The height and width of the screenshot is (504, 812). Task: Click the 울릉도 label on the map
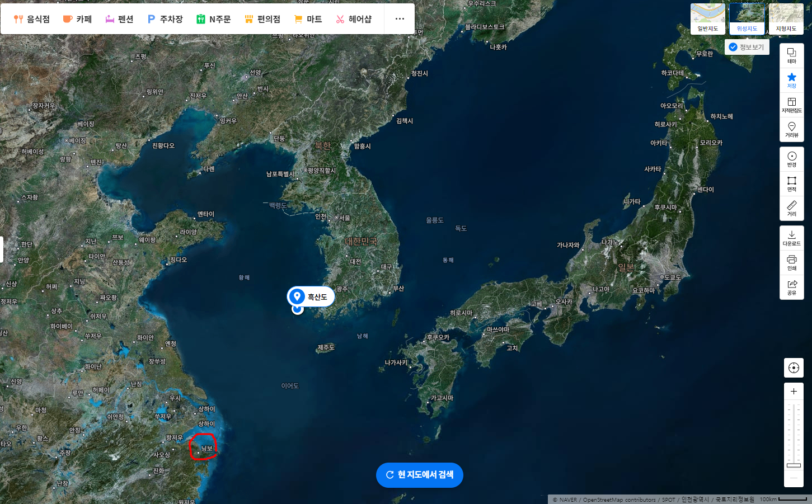(x=435, y=220)
